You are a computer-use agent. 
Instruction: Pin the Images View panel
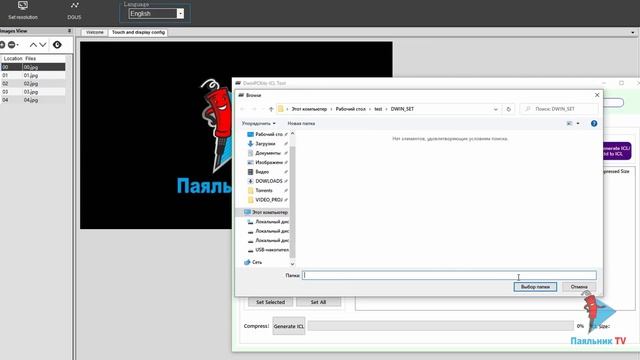pyautogui.click(x=69, y=31)
